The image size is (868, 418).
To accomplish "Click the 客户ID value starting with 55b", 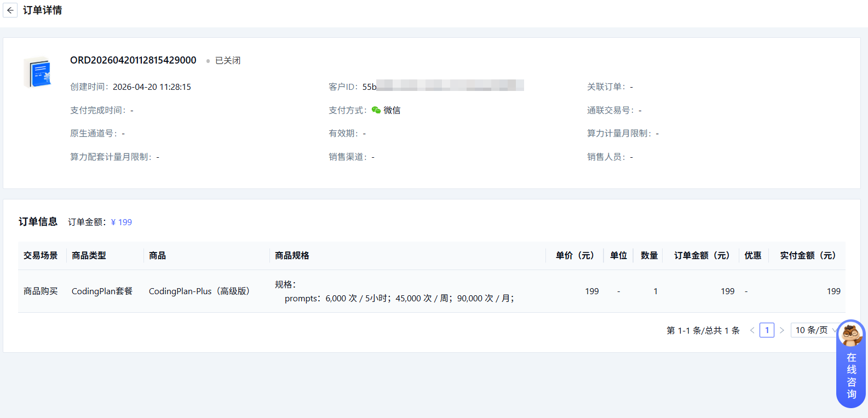I will tap(443, 86).
